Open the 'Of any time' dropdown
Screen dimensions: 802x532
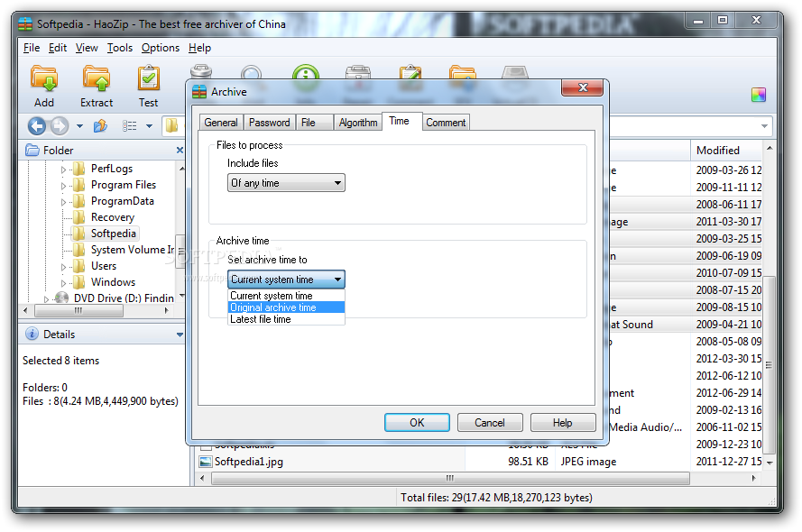click(x=286, y=183)
